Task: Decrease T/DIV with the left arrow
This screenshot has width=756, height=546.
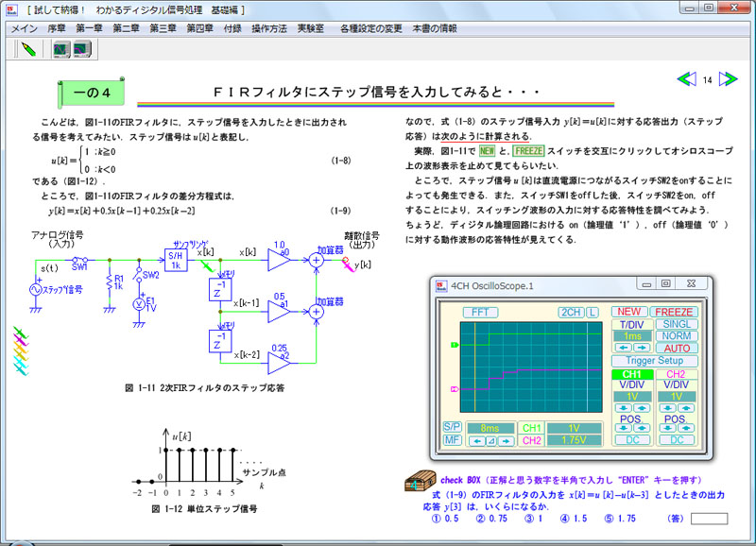Action: pyautogui.click(x=624, y=348)
